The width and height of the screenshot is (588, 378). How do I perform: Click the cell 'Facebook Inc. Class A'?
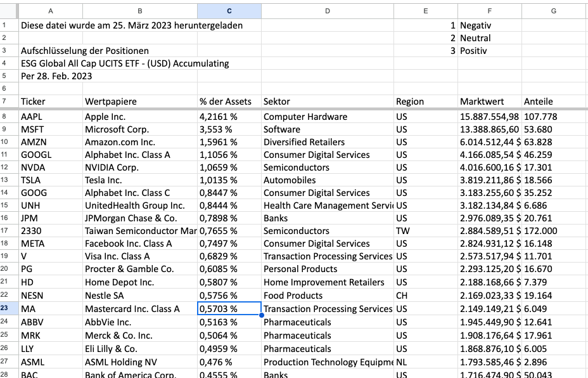point(140,244)
